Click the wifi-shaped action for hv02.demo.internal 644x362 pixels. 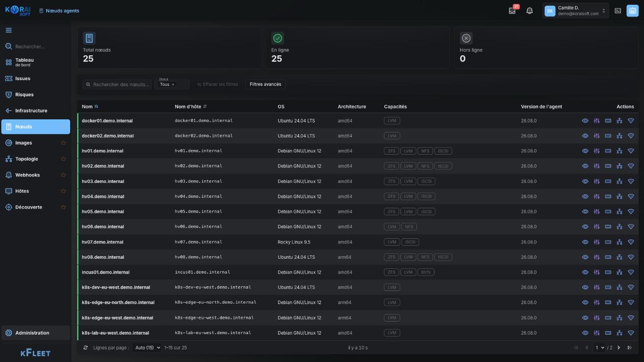point(630,166)
